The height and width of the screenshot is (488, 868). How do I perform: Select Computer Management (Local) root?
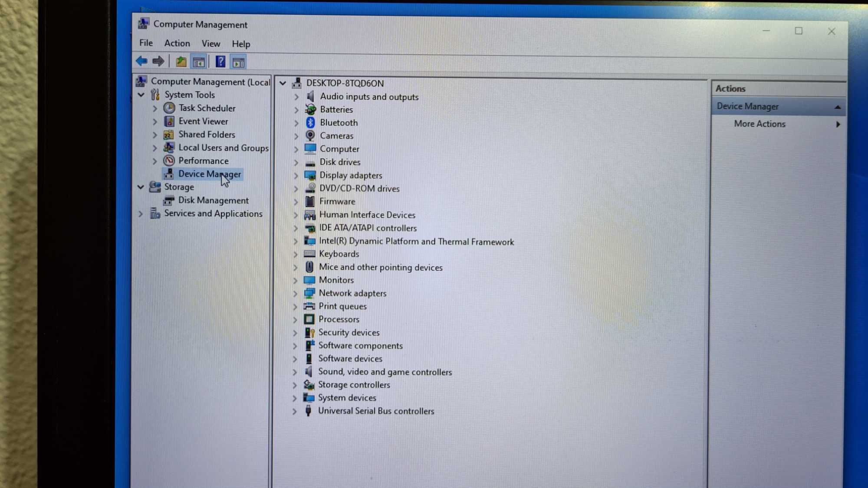pos(210,82)
